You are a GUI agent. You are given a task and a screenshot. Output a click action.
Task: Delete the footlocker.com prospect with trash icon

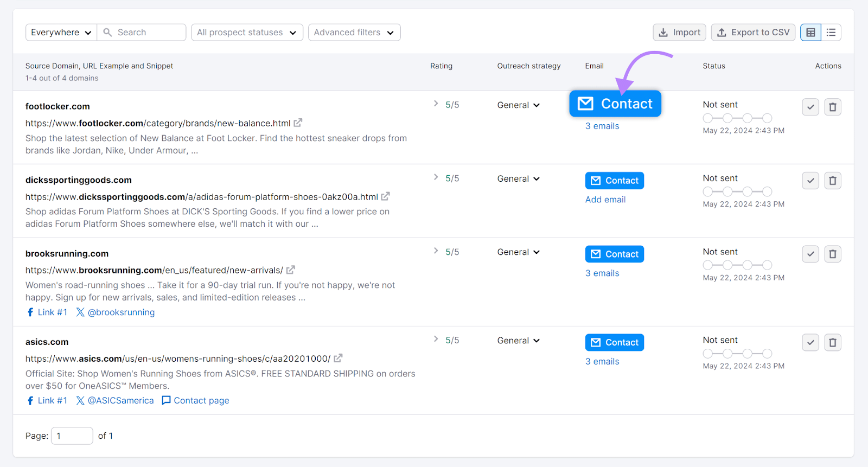click(x=832, y=107)
